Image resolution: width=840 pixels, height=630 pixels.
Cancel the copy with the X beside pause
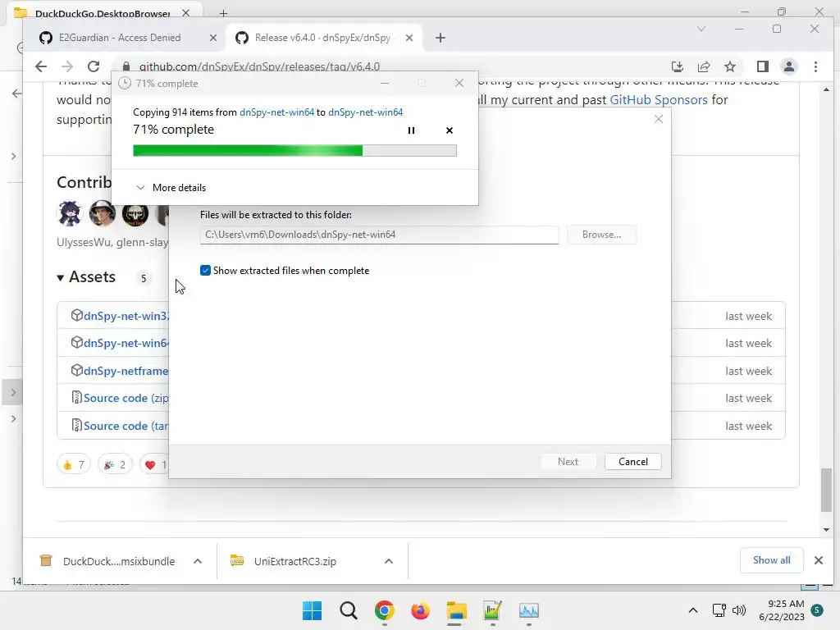tap(450, 130)
